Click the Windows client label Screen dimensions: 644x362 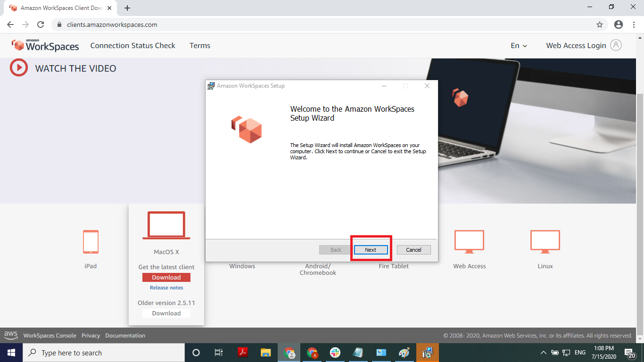242,266
